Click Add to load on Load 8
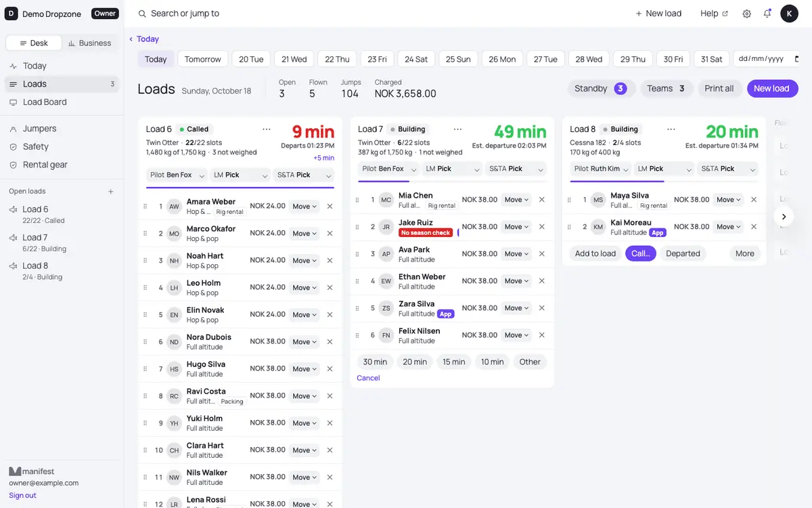This screenshot has height=508, width=812. pos(595,253)
